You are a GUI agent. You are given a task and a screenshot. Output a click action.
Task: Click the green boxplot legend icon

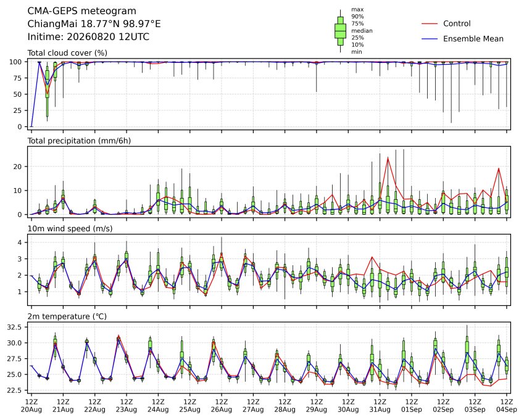point(340,31)
